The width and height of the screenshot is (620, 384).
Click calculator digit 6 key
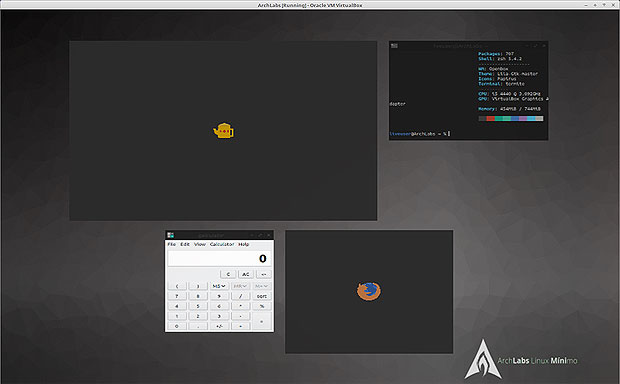coord(219,306)
